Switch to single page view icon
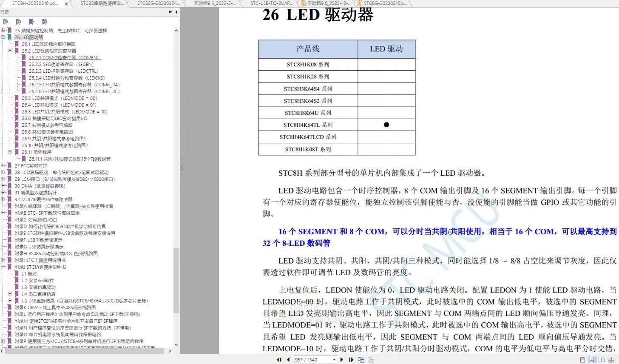Viewport: 619px width, 364px height. click(582, 360)
